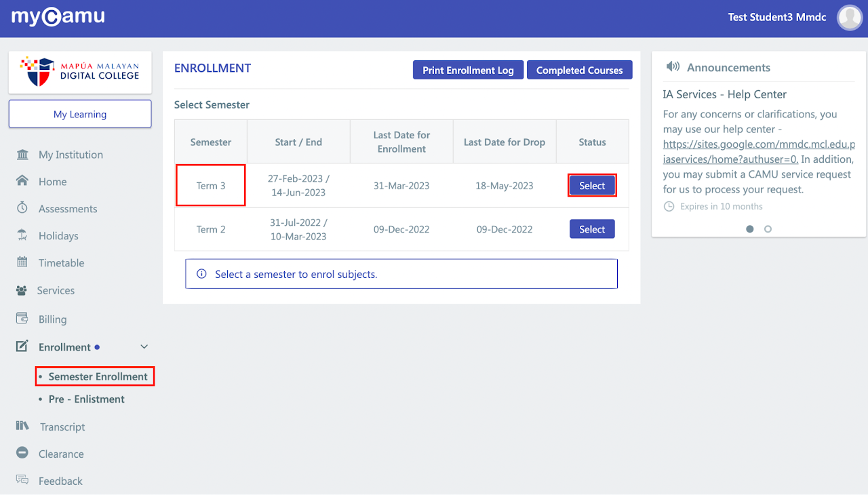This screenshot has width=868, height=495.
Task: Click the Transcript books icon
Action: pos(22,427)
